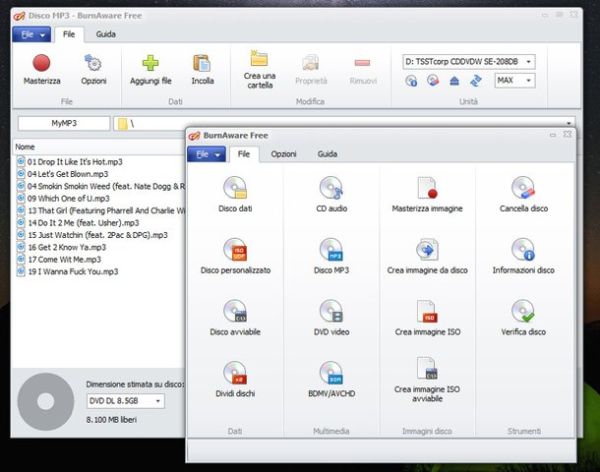Select the 19 I Wanna track
This screenshot has height=472, width=600.
tap(67, 272)
